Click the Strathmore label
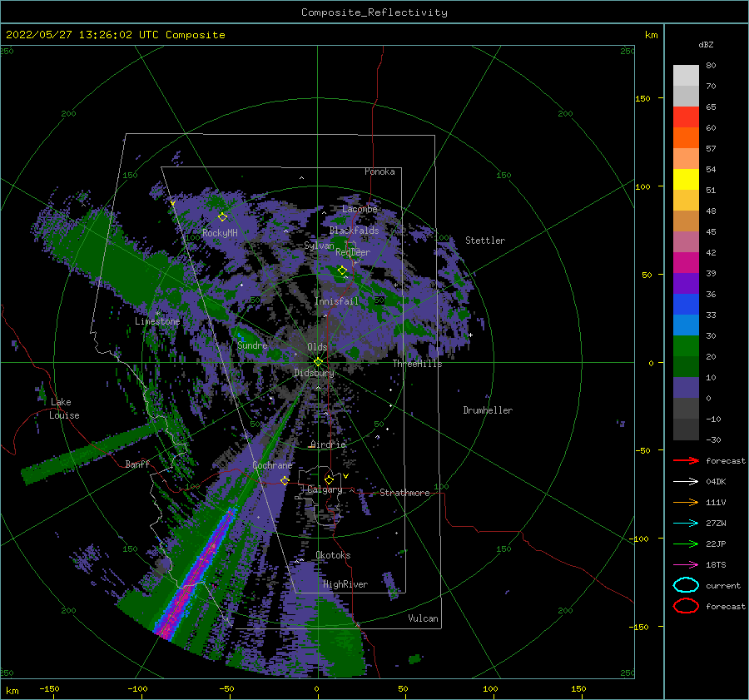Screen dimensions: 749x700 click(x=404, y=493)
